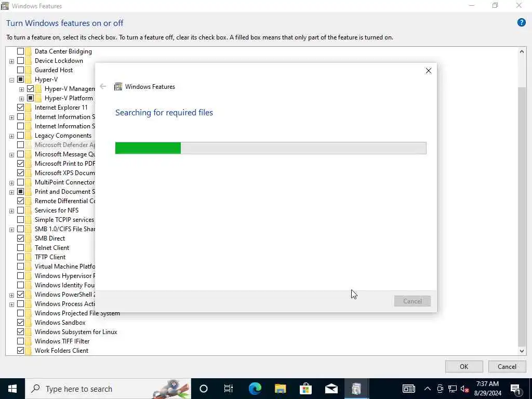Click the greyed Cancel button in dialog
The width and height of the screenshot is (532, 399).
412,301
